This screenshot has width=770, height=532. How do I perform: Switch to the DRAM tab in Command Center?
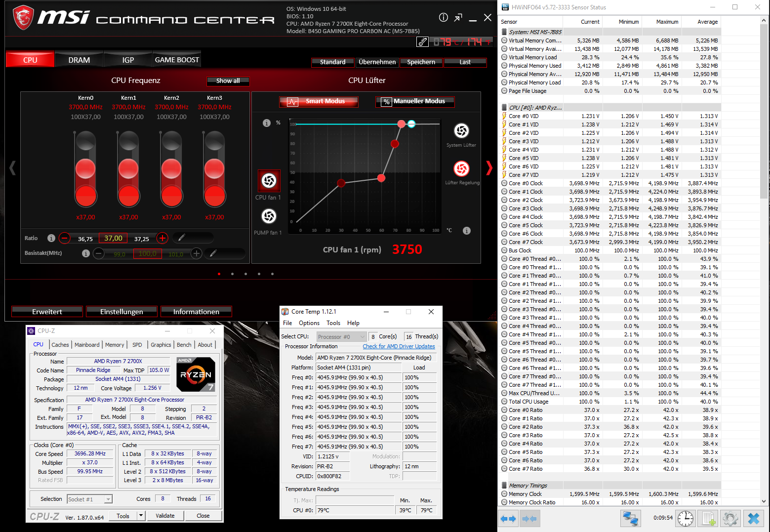pos(79,60)
